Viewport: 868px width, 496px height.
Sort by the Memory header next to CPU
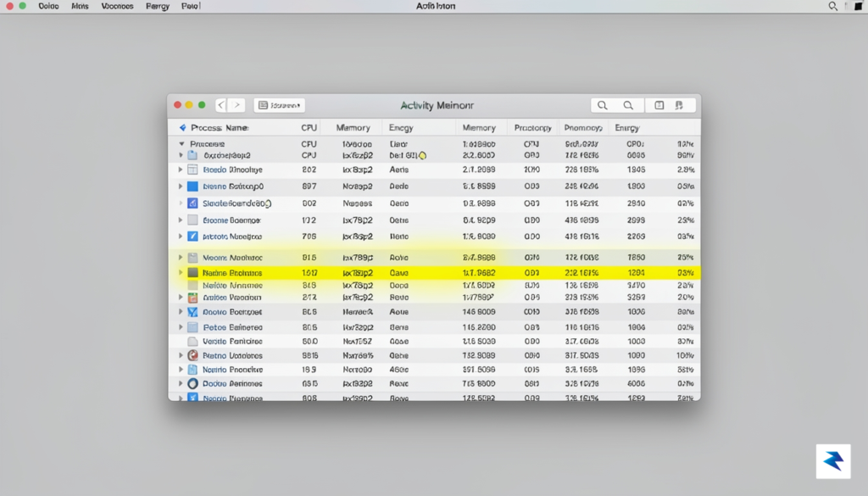pyautogui.click(x=353, y=128)
